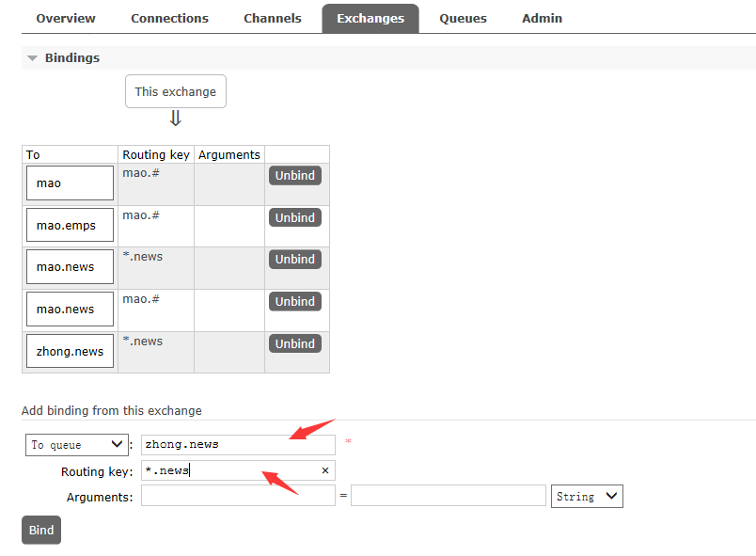The image size is (756, 556).
Task: Open the Connections tab
Action: tap(169, 18)
